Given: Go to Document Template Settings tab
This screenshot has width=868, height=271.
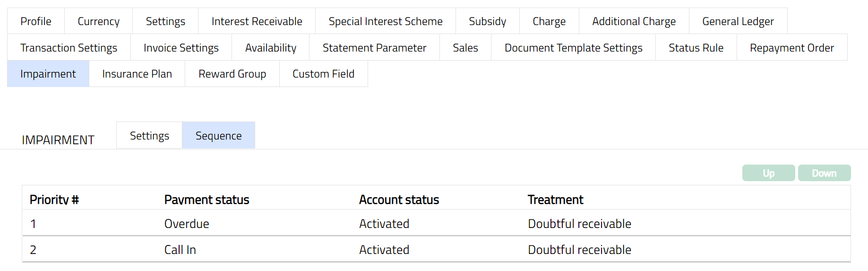Looking at the screenshot, I should [x=573, y=48].
